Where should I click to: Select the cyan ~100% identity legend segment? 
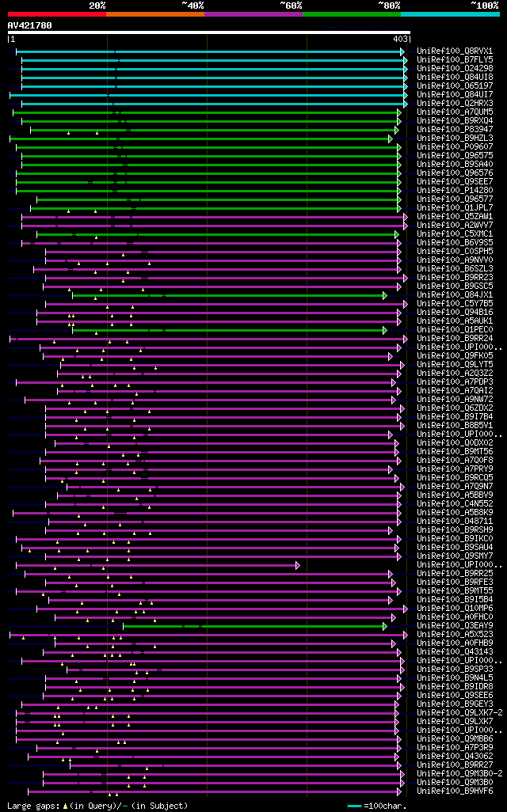click(x=451, y=14)
